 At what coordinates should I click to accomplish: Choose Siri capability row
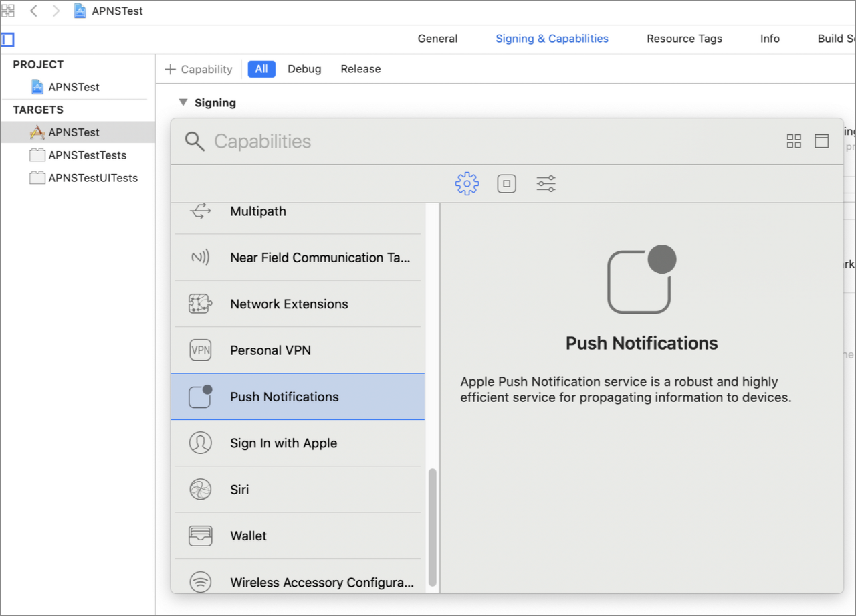298,490
